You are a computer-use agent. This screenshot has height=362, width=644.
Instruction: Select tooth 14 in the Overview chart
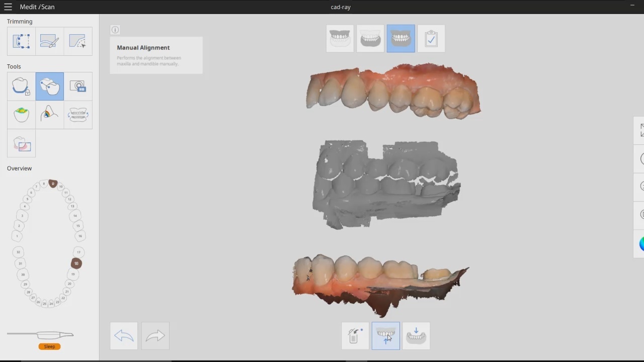[x=75, y=216]
